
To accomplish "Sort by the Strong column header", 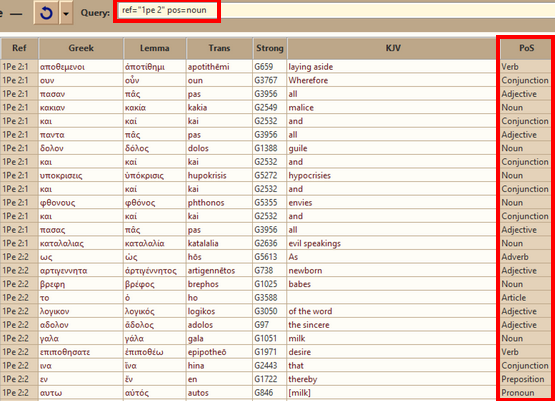I will [x=270, y=48].
